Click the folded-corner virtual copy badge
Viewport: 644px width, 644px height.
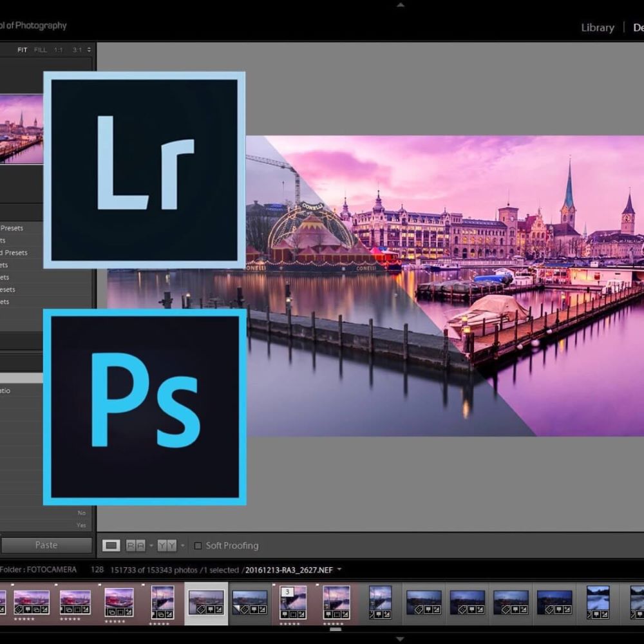pyautogui.click(x=236, y=610)
